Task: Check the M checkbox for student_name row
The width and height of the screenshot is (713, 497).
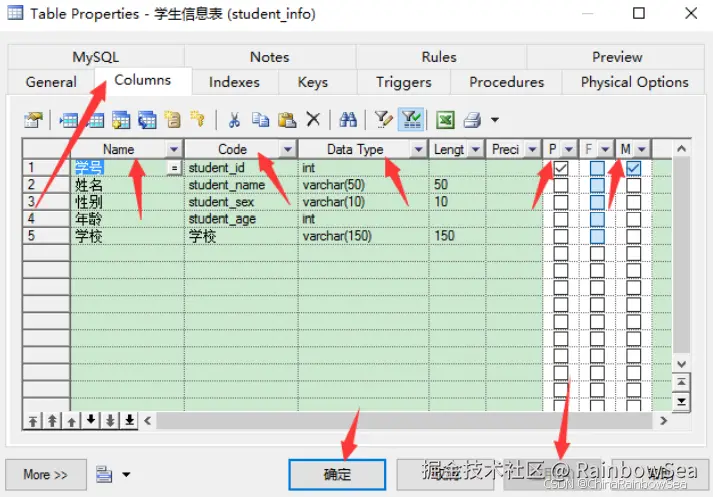Action: [x=633, y=185]
